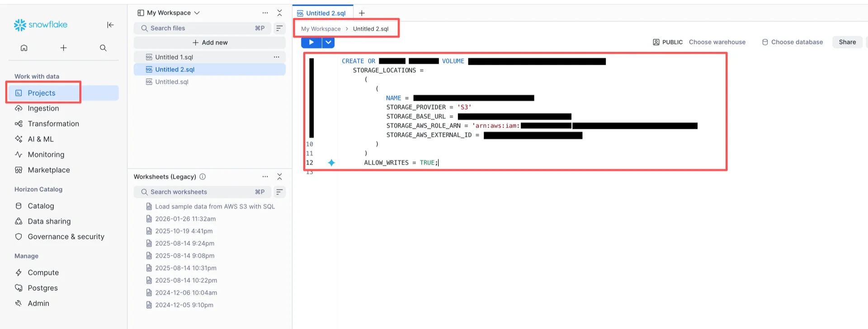Close the Worksheets (Legacy) panel
868x329 pixels.
pos(279,177)
